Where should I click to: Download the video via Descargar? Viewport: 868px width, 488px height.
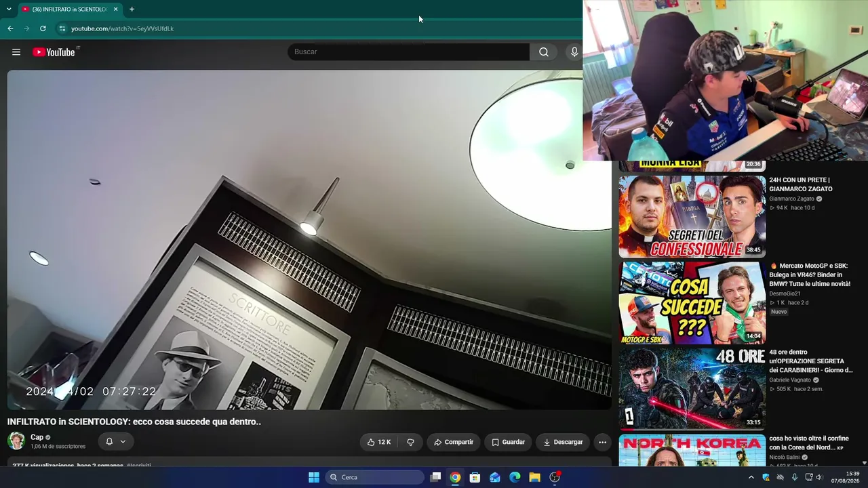(563, 442)
